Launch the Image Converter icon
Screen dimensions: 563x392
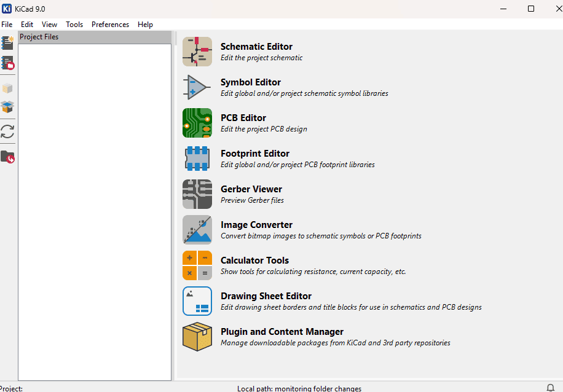click(x=197, y=230)
